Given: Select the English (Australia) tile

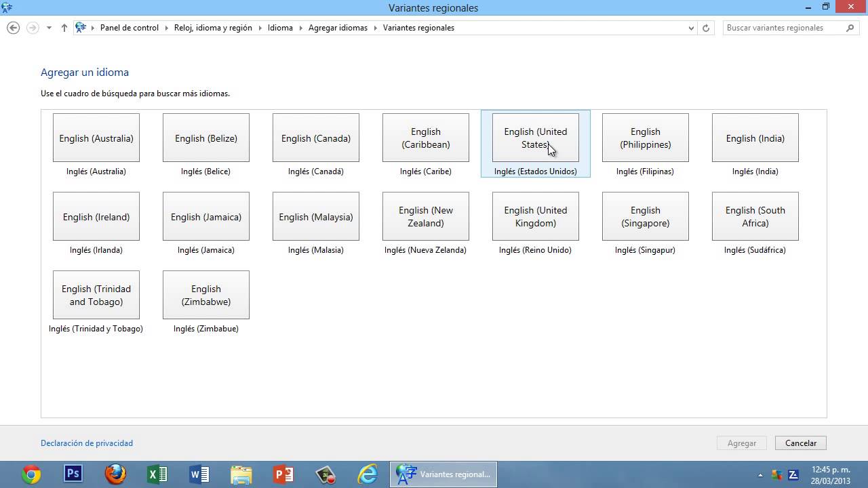Looking at the screenshot, I should [x=96, y=138].
